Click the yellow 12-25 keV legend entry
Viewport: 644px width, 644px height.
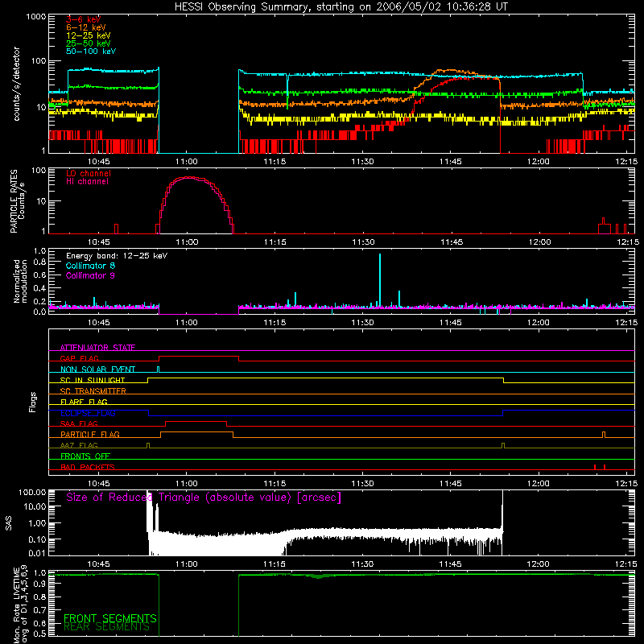[89, 35]
